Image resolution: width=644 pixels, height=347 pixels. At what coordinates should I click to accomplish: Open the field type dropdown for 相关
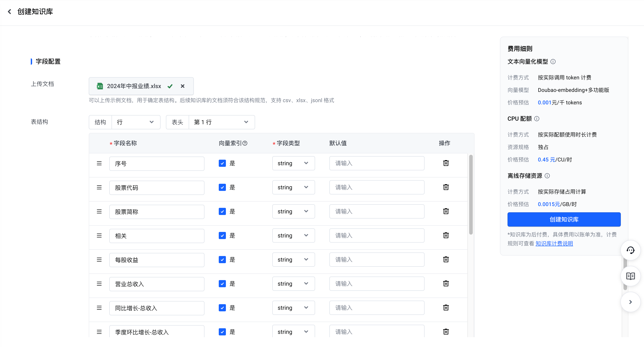click(x=293, y=235)
